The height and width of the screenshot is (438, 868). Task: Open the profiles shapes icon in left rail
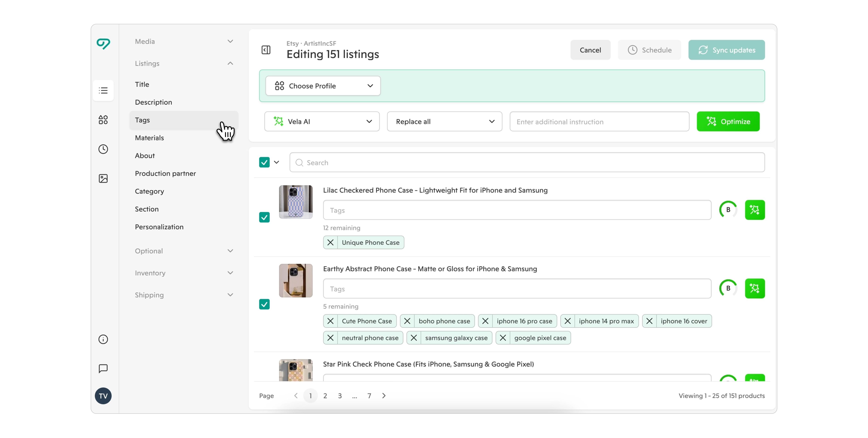pos(103,120)
